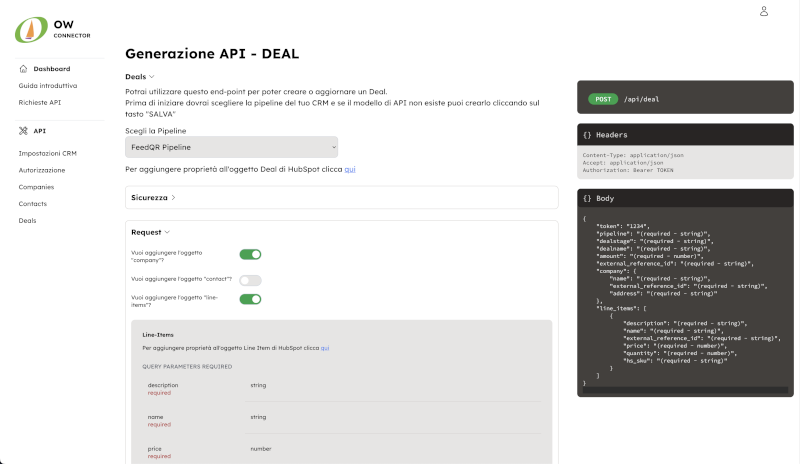Click the OW Connector logo

53,28
